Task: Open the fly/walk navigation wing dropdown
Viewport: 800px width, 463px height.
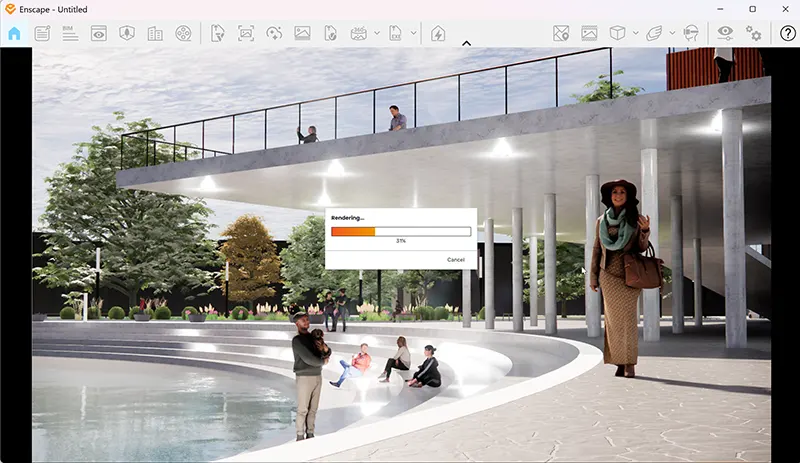Action: [670, 33]
